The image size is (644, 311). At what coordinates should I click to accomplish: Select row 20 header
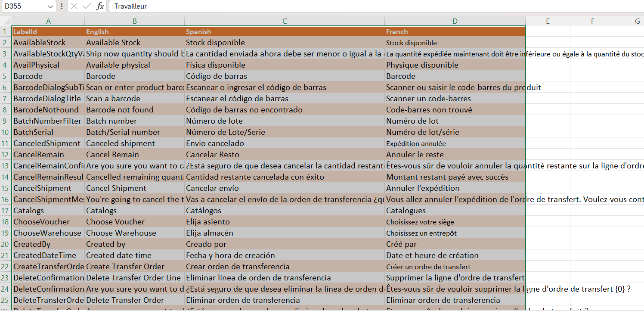(6, 244)
